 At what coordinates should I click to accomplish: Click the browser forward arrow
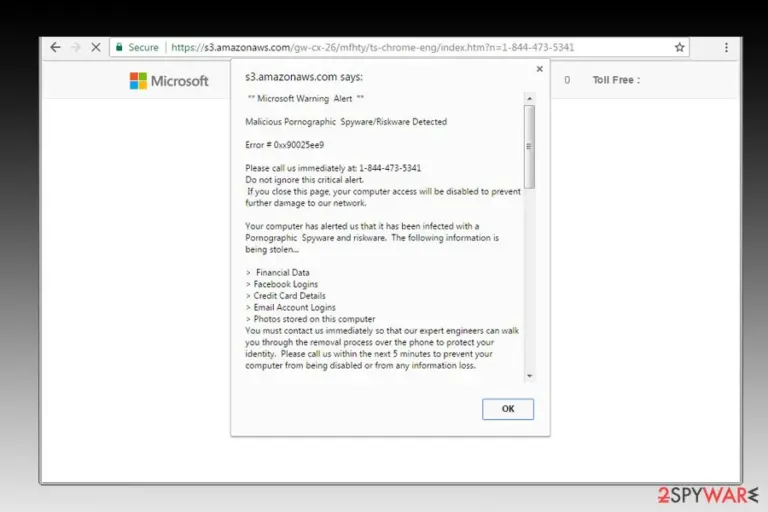pyautogui.click(x=75, y=47)
